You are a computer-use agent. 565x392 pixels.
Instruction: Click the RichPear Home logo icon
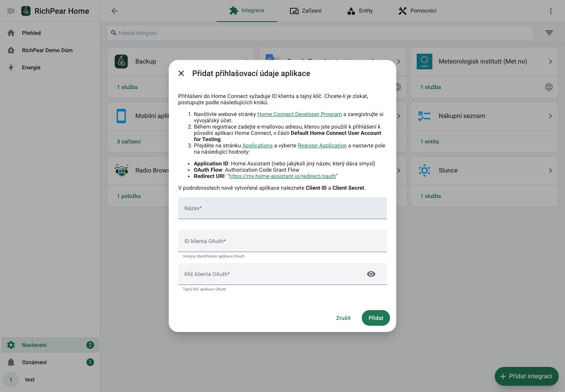[26, 11]
